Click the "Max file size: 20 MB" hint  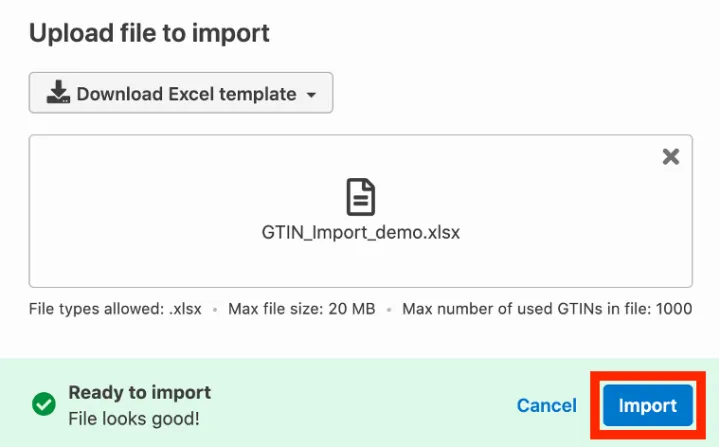301,309
